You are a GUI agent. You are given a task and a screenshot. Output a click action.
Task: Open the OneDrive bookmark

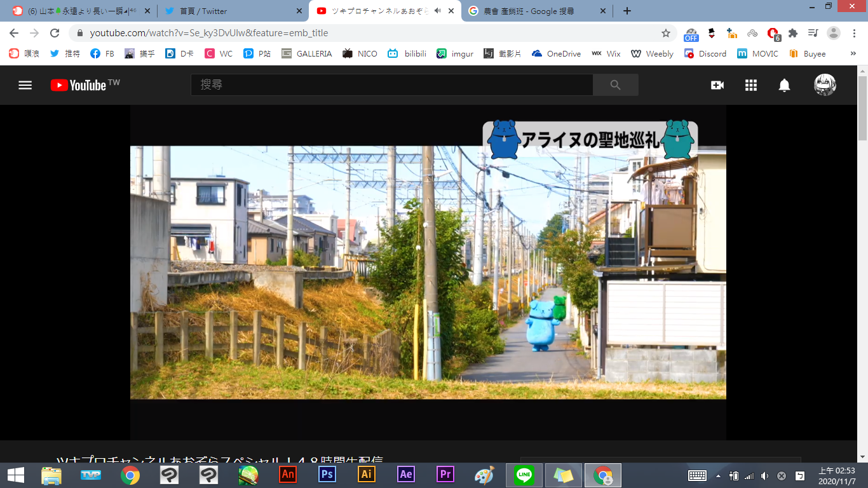(x=557, y=54)
